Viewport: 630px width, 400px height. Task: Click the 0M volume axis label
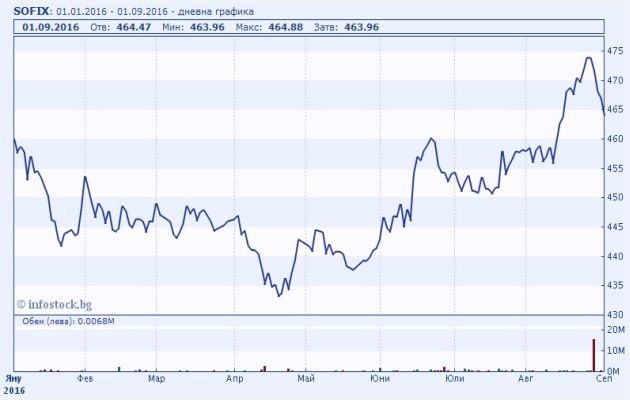(613, 371)
